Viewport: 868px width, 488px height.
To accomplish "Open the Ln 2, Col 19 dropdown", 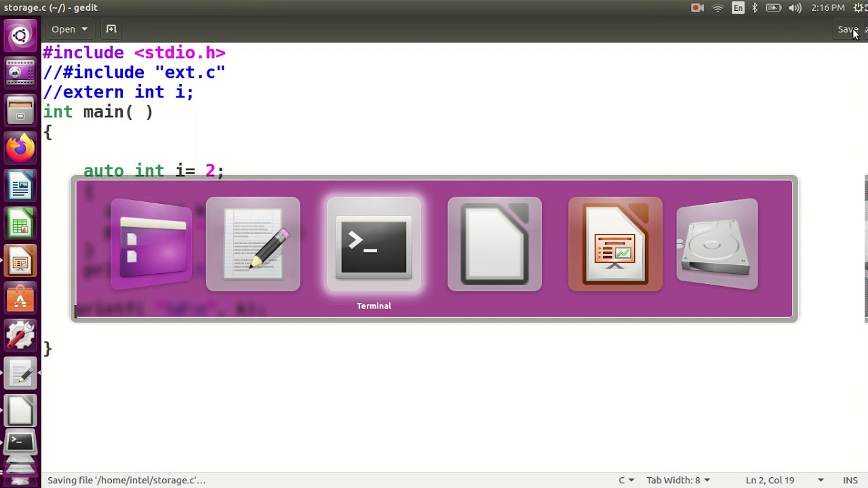I will (785, 480).
